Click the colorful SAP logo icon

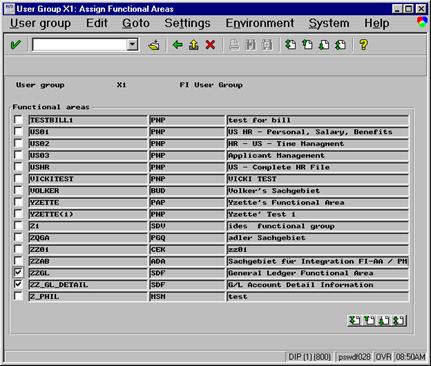click(x=422, y=22)
